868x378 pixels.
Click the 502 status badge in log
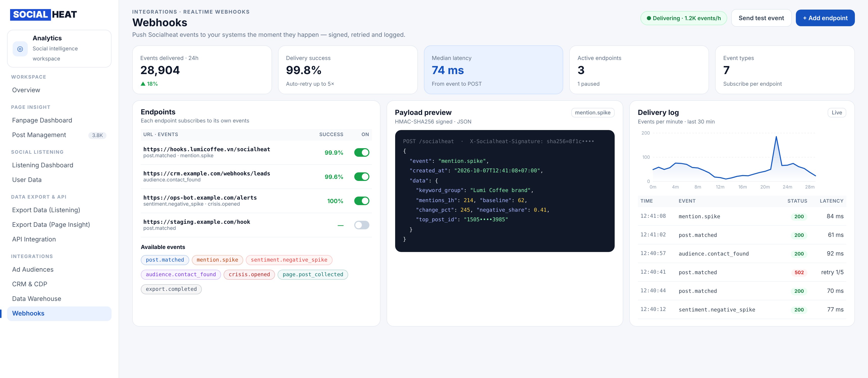799,273
